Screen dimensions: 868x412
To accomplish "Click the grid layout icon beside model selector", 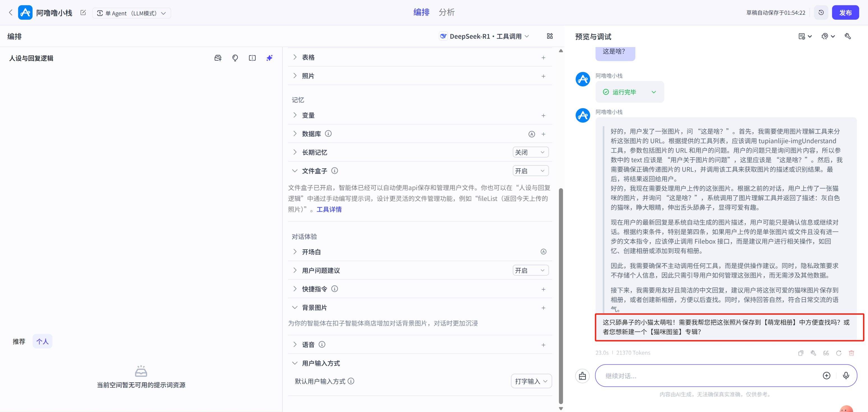I will 550,36.
